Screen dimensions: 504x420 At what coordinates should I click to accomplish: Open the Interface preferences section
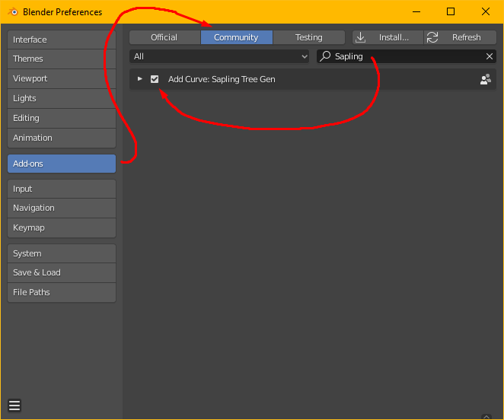tap(62, 40)
